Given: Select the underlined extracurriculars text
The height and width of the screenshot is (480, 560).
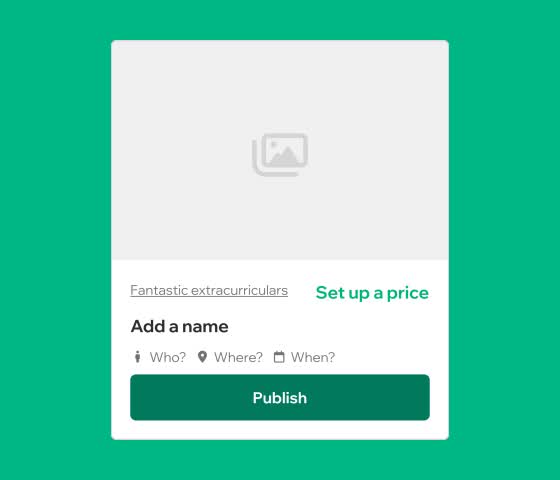Looking at the screenshot, I should (239, 290).
